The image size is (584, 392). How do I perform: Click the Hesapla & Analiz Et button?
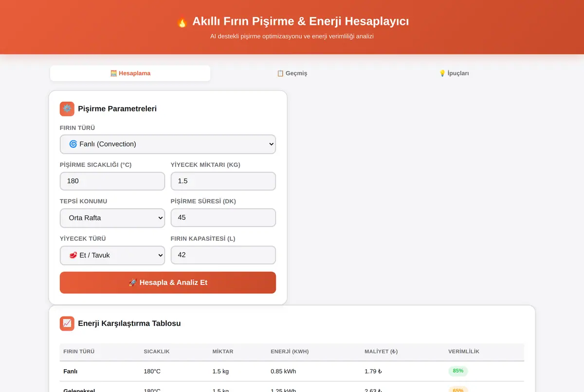coord(168,283)
